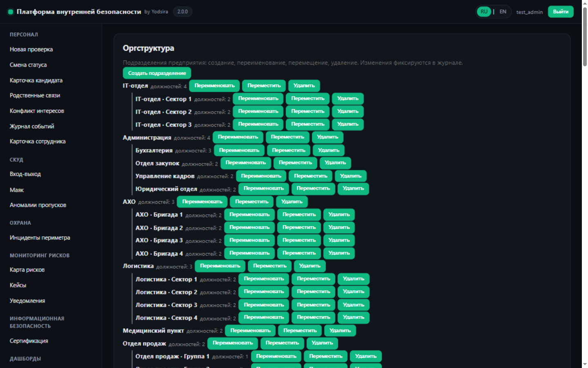Move IT-отдел · Сектор 2
This screenshot has width=588, height=368.
(308, 111)
